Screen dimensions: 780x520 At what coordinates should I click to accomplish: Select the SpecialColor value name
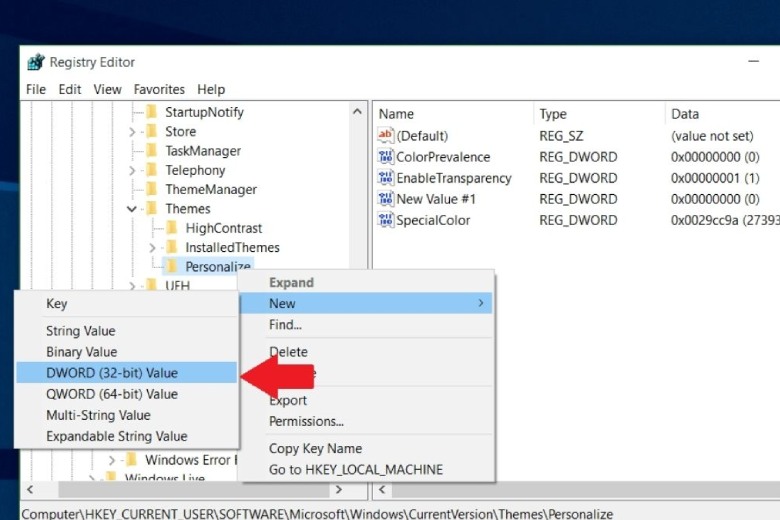click(433, 220)
